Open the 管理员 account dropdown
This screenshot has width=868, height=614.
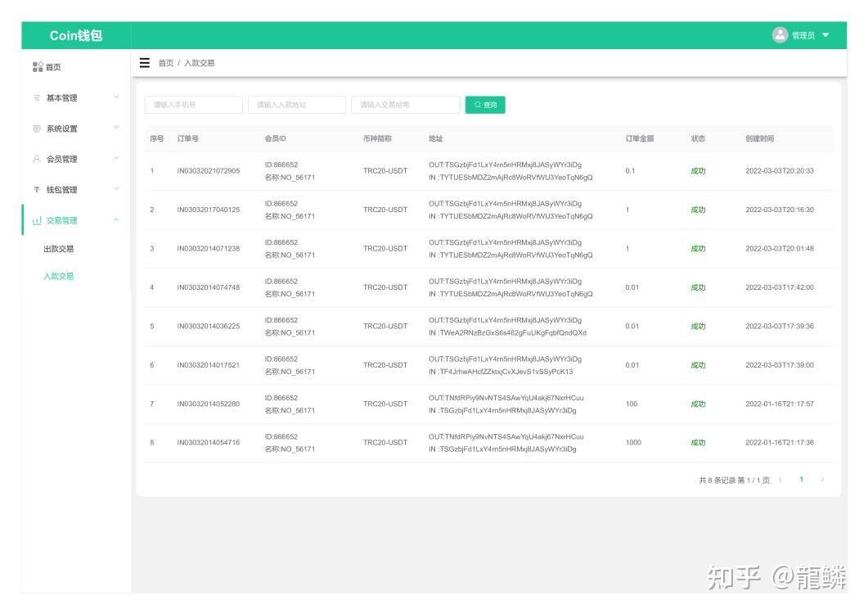(825, 35)
